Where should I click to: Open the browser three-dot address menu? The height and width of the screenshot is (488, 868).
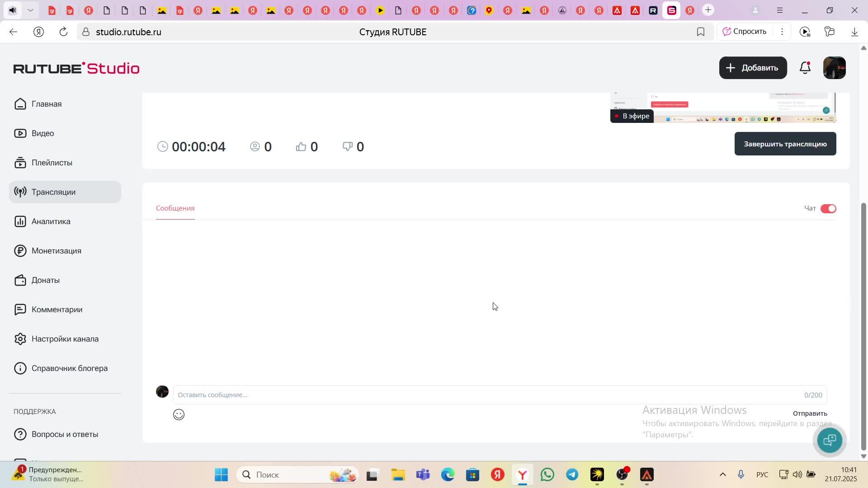coord(782,32)
